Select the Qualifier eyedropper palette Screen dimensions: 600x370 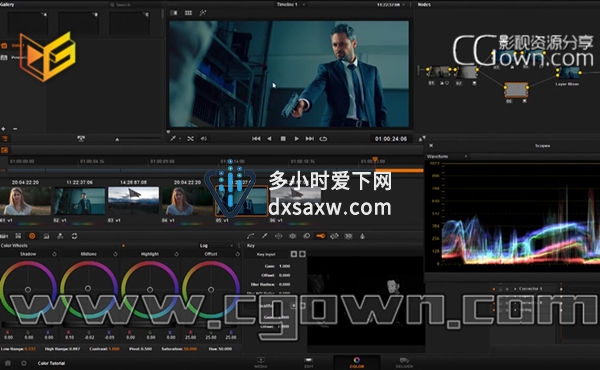[264, 236]
